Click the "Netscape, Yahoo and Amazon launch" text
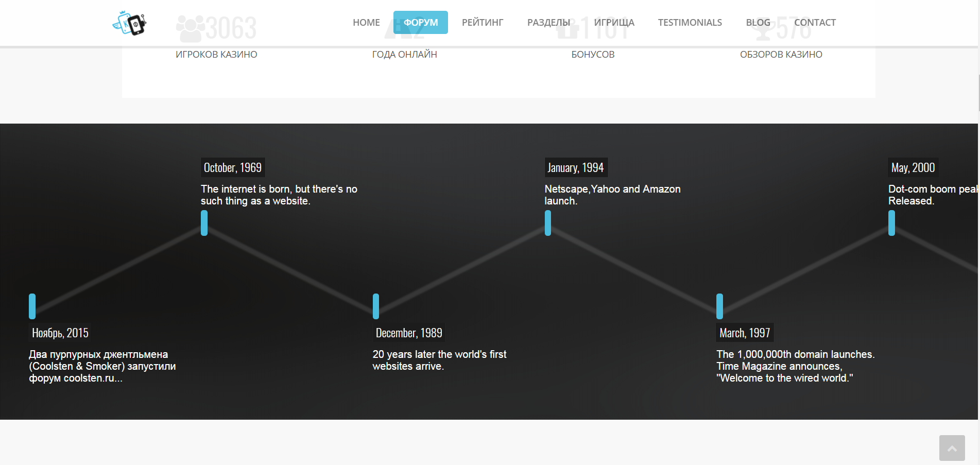Viewport: 980px width, 465px height. pos(613,195)
